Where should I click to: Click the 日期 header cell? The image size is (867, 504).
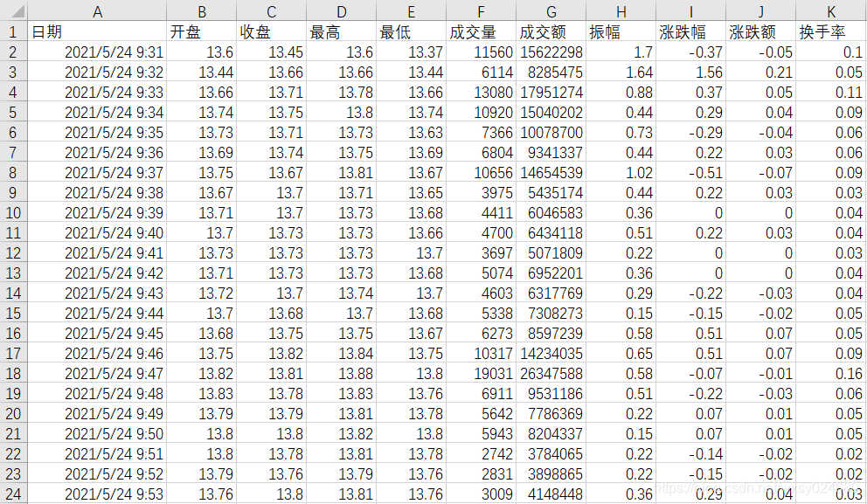pyautogui.click(x=97, y=32)
